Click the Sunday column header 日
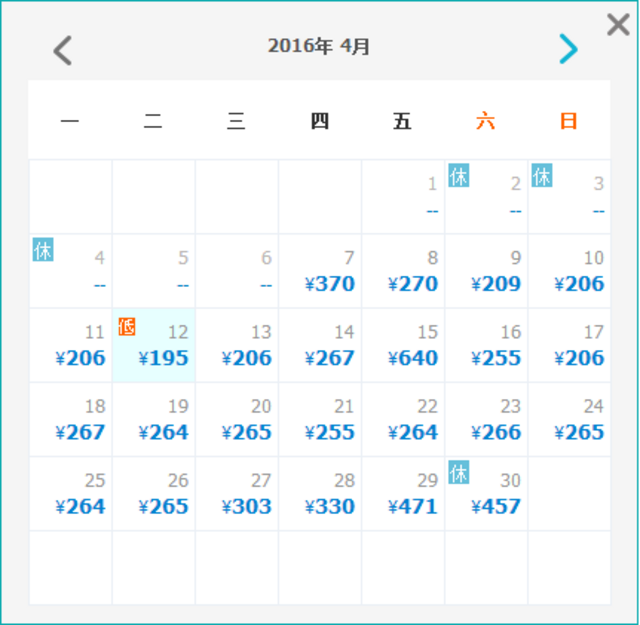The width and height of the screenshot is (640, 625). click(569, 122)
